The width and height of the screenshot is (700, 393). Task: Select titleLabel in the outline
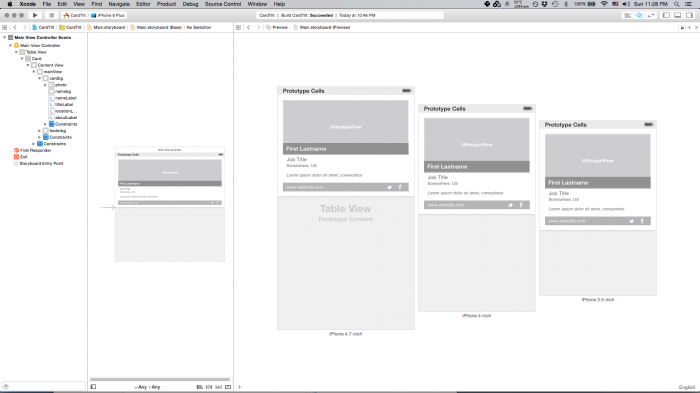point(61,105)
